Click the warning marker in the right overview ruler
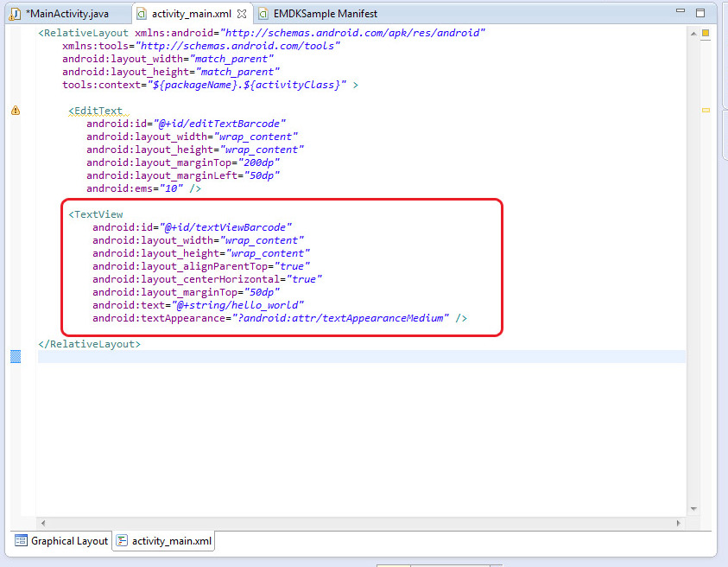 (x=705, y=111)
